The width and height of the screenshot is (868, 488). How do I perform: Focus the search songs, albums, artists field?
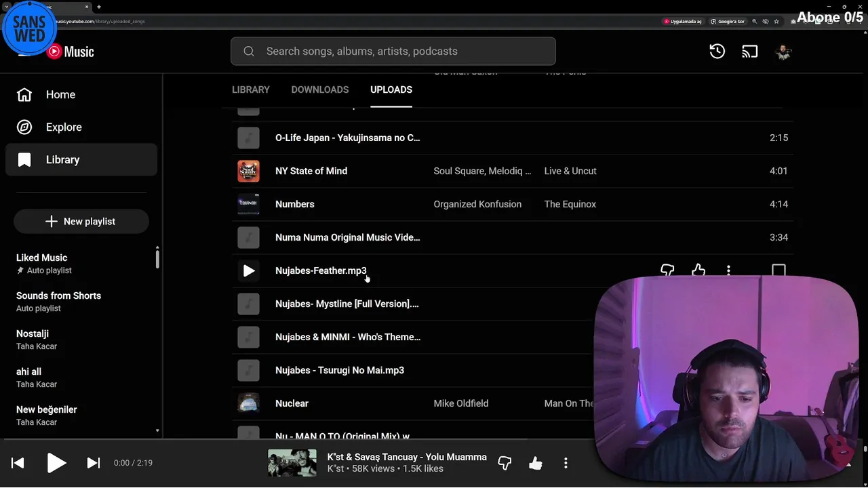tap(393, 52)
